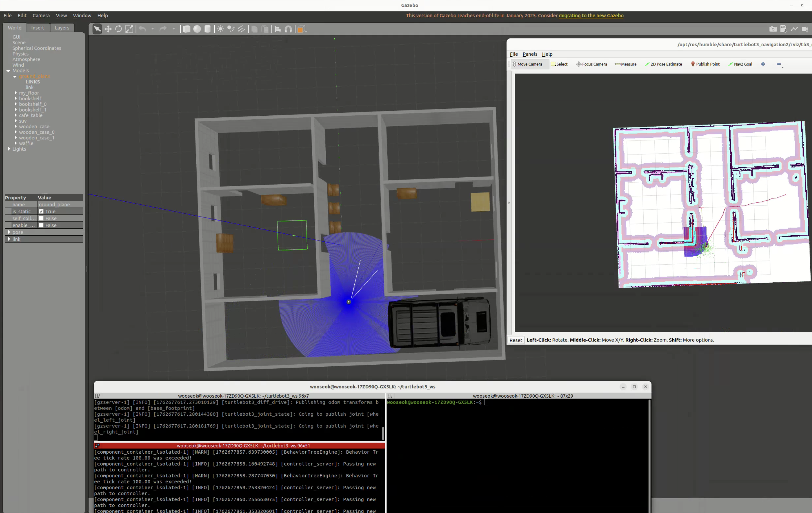Screen dimensions: 812x513
Task: Expand the pose property row
Action: coord(9,232)
